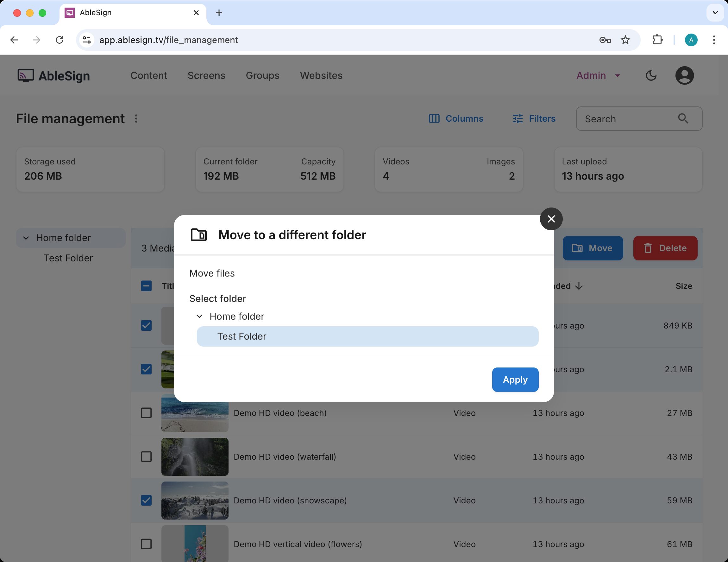Open the flowers vertical video thumbnail
Image resolution: width=728 pixels, height=562 pixels.
click(195, 544)
